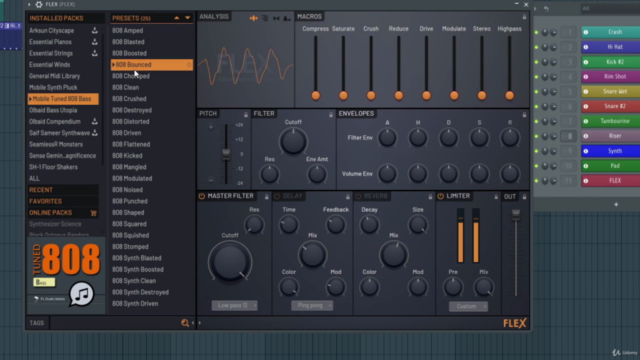Open the Favorites section
The width and height of the screenshot is (640, 360).
tap(63, 201)
